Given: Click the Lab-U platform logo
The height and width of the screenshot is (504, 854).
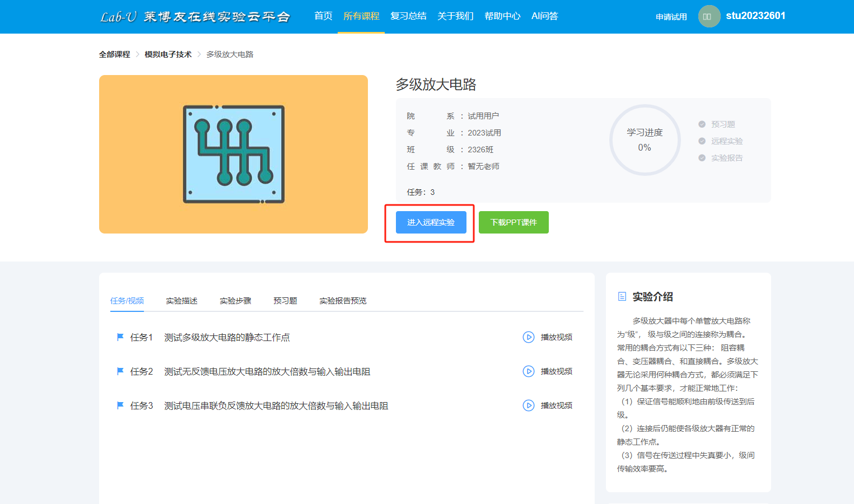Looking at the screenshot, I should (x=195, y=17).
